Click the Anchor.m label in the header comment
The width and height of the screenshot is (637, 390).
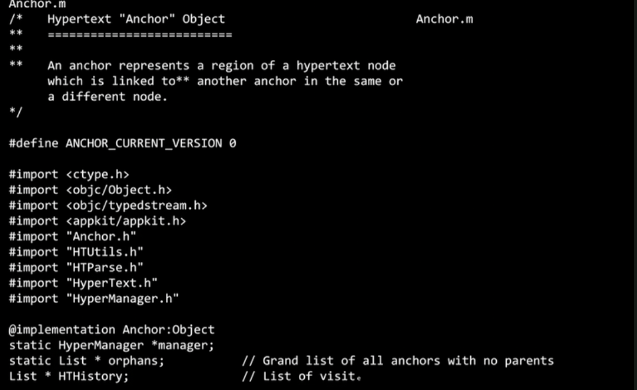click(444, 19)
